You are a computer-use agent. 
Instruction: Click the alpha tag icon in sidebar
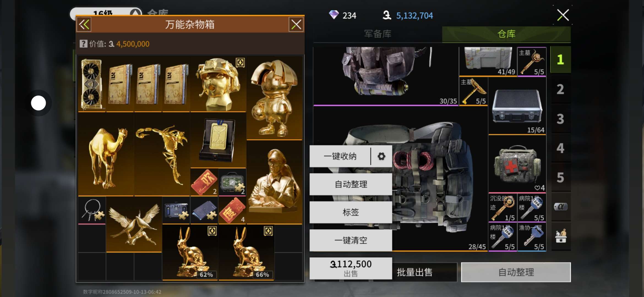pos(561,207)
